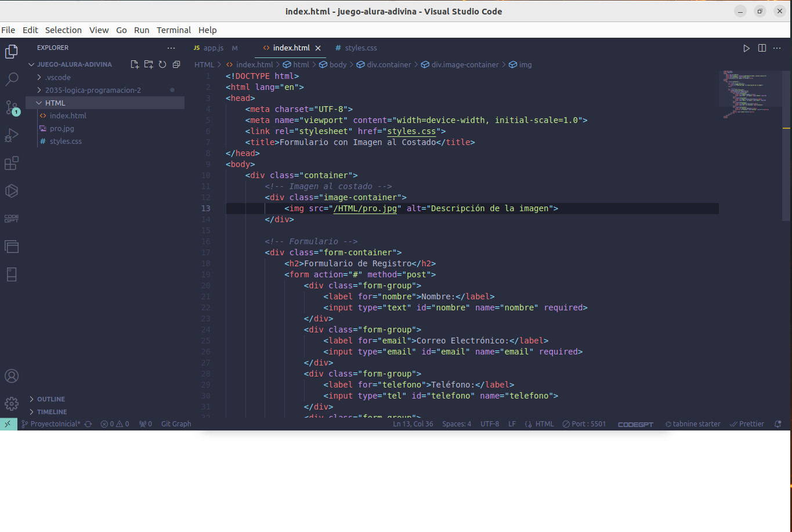Viewport: 792px width, 532px height.
Task: Open the Help menu
Action: (x=207, y=30)
